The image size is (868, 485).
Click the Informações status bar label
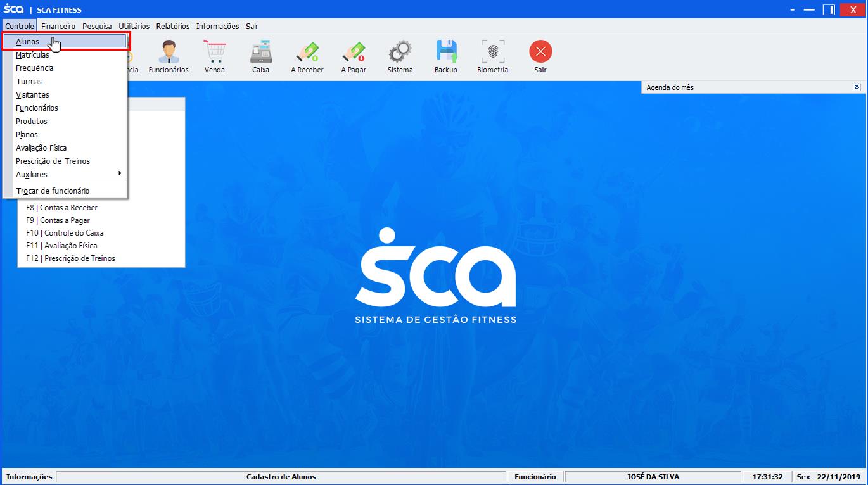click(29, 477)
